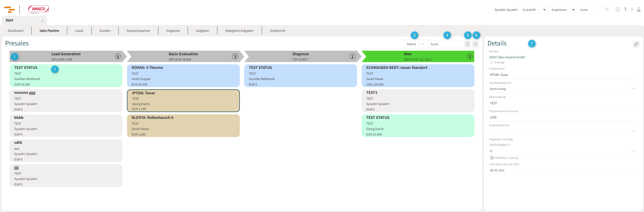Open the 20047 Iptor Austria GmbH customer link
The width and height of the screenshot is (644, 212).
point(507,57)
